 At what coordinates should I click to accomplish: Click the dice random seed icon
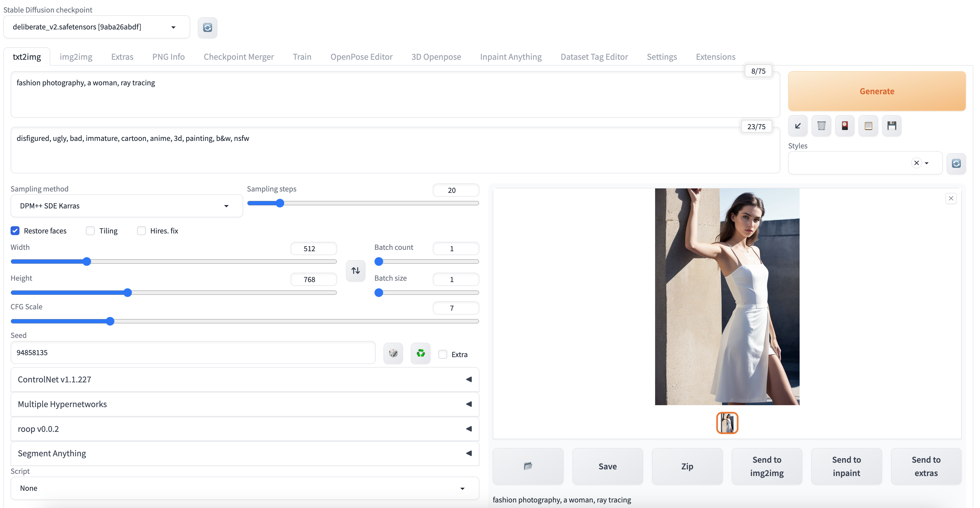[393, 353]
